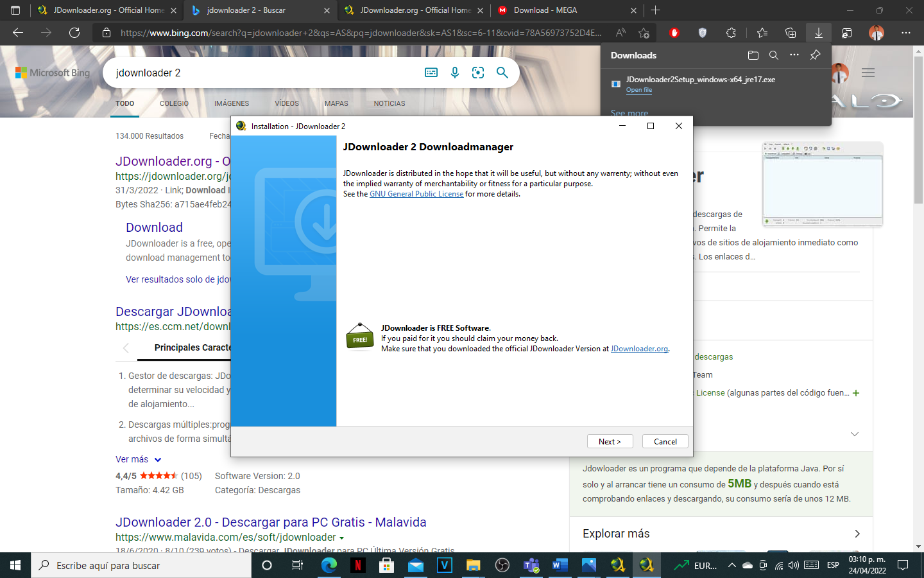Go back to previous page

18,33
